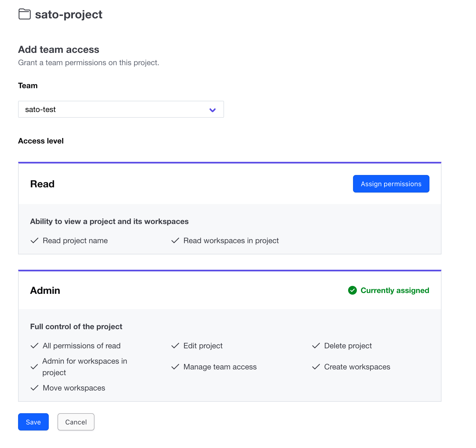Cancel adding team access
The width and height of the screenshot is (476, 448).
click(76, 422)
